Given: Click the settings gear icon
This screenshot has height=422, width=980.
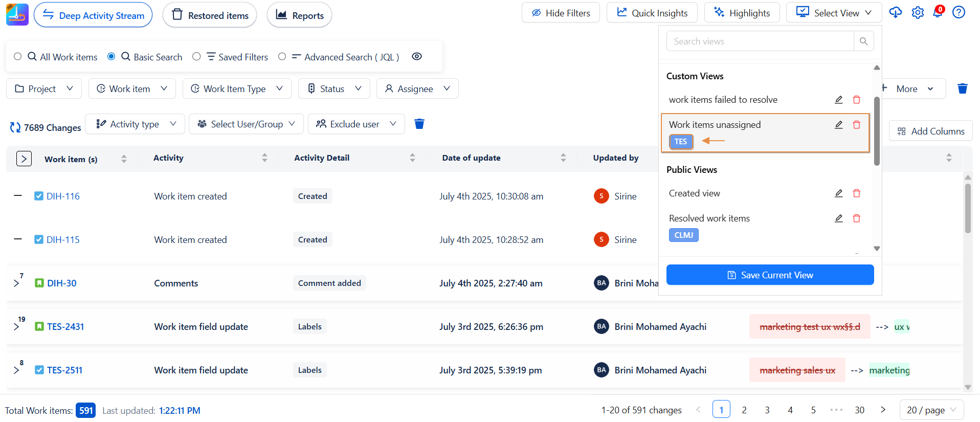Looking at the screenshot, I should pyautogui.click(x=918, y=13).
